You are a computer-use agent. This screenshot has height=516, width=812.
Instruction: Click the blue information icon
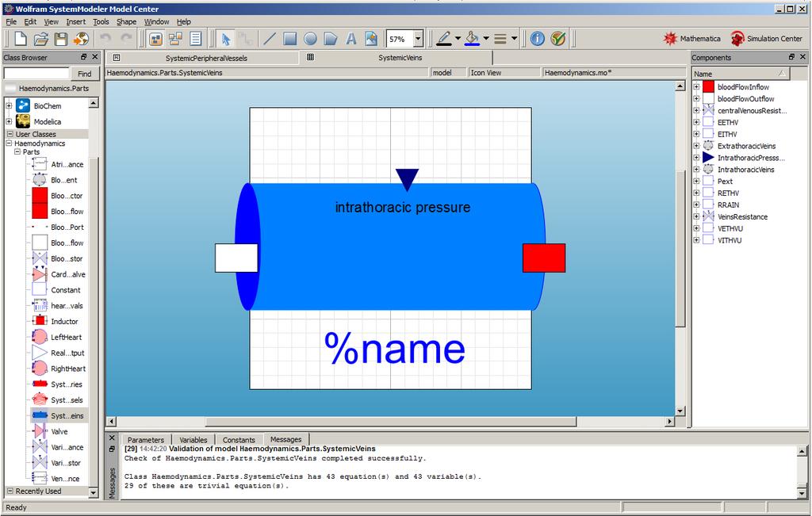click(x=538, y=39)
